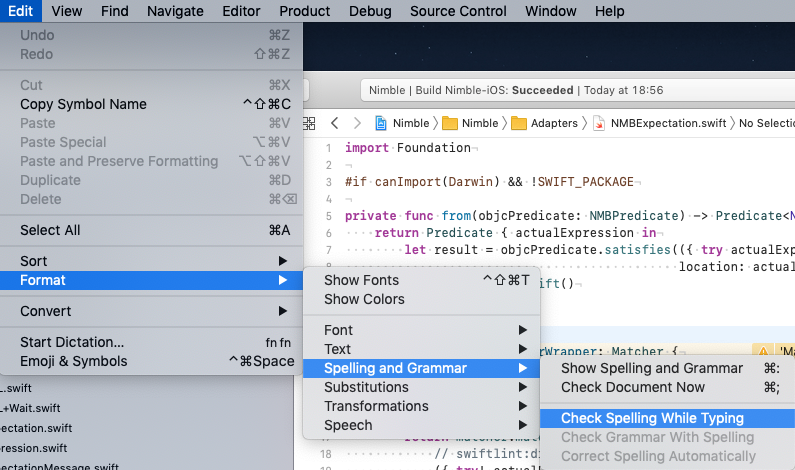795x470 pixels.
Task: Click Check Document Now
Action: (632, 387)
